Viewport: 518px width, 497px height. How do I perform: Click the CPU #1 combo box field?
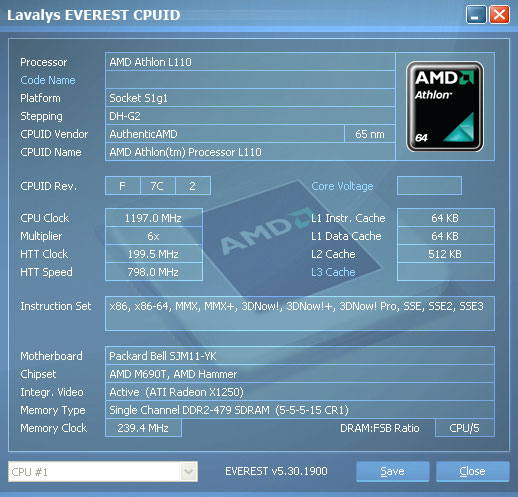(x=103, y=471)
